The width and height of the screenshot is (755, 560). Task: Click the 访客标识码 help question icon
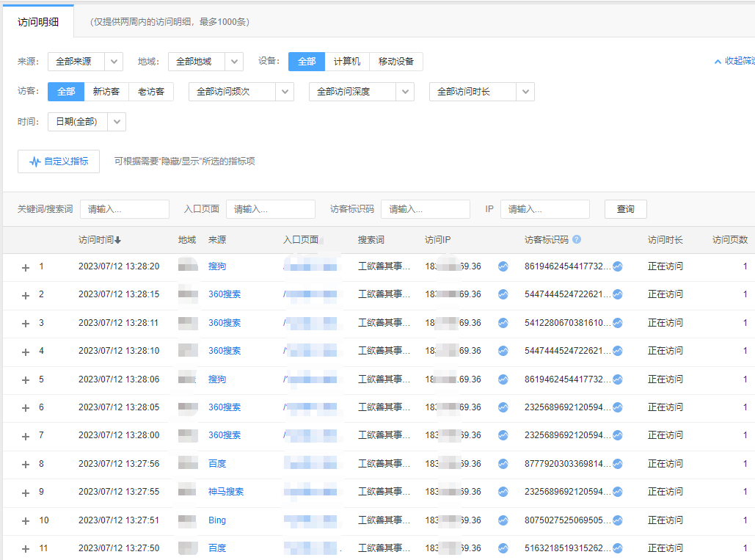(x=577, y=239)
